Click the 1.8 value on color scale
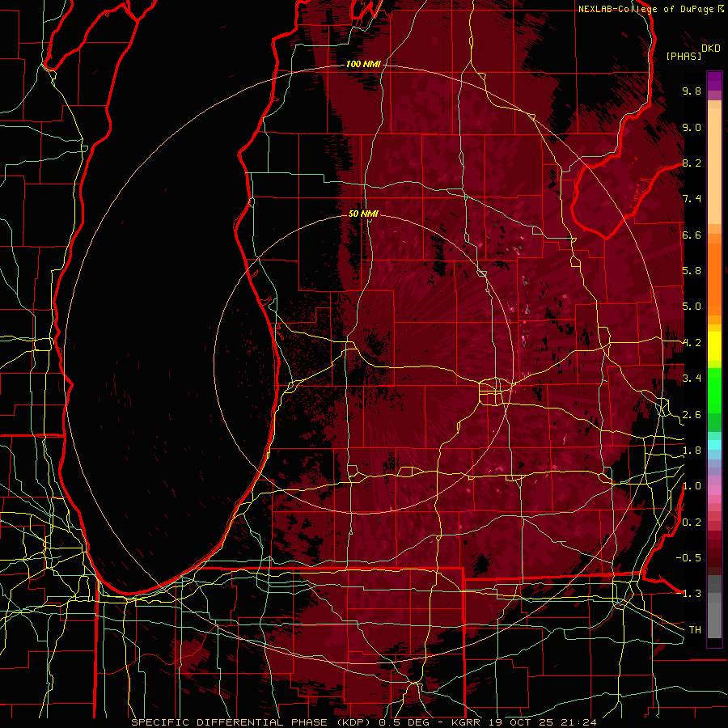The height and width of the screenshot is (728, 728). coord(692,451)
